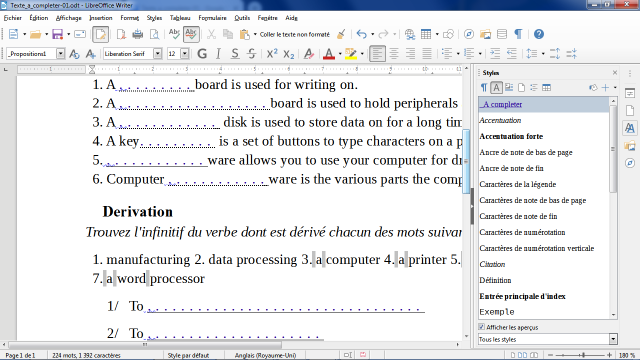
Task: Open sidebar Properties icon
Action: [x=630, y=93]
